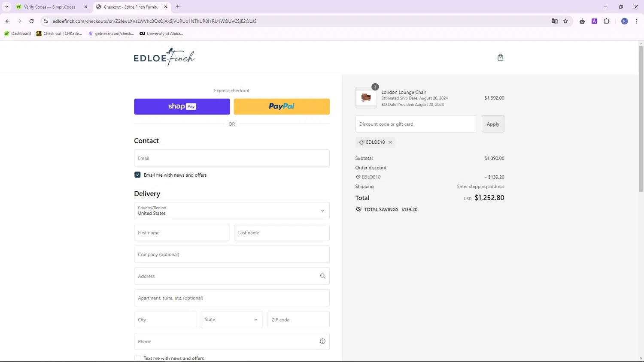Close the Verify Codes SimplyCodes tab
The image size is (644, 362).
point(86,7)
